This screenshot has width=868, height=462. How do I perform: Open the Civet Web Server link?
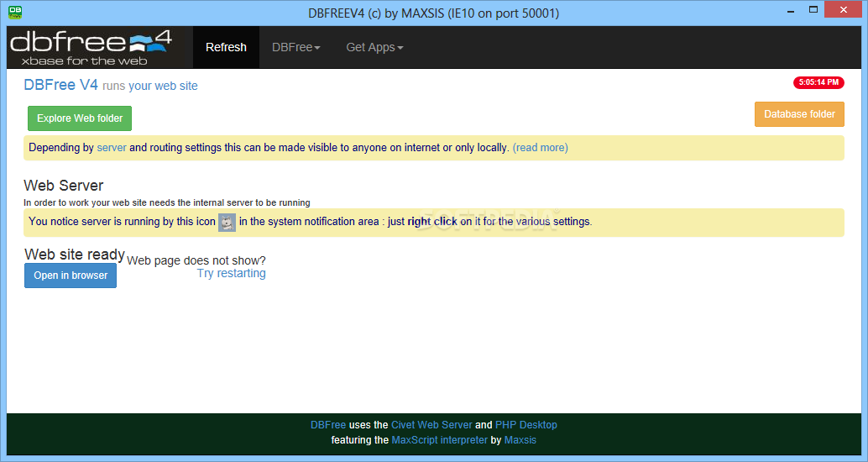[431, 425]
